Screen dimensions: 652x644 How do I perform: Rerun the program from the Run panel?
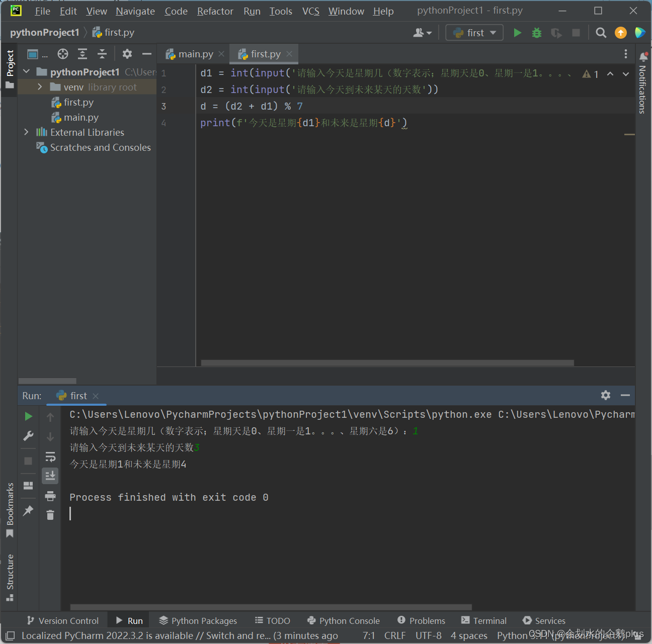(x=28, y=416)
